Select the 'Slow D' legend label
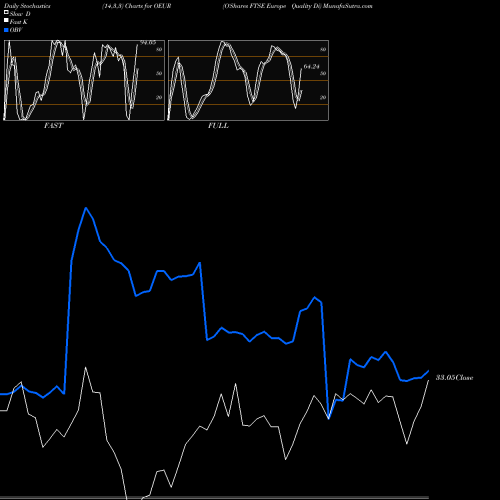 point(20,14)
